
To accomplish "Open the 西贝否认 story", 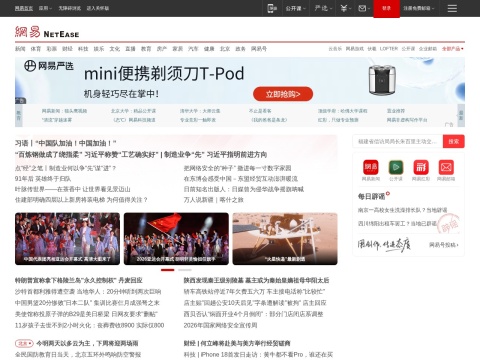I will point(253,314).
